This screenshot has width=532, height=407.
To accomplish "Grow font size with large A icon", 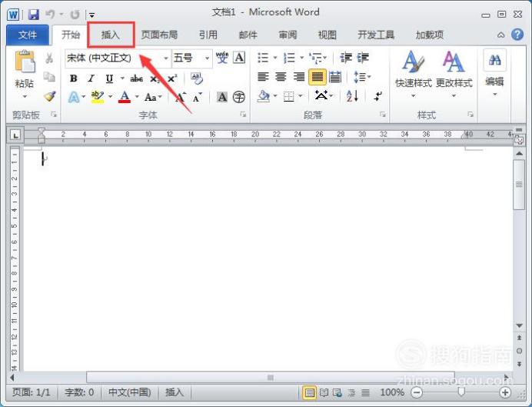I will pyautogui.click(x=181, y=98).
